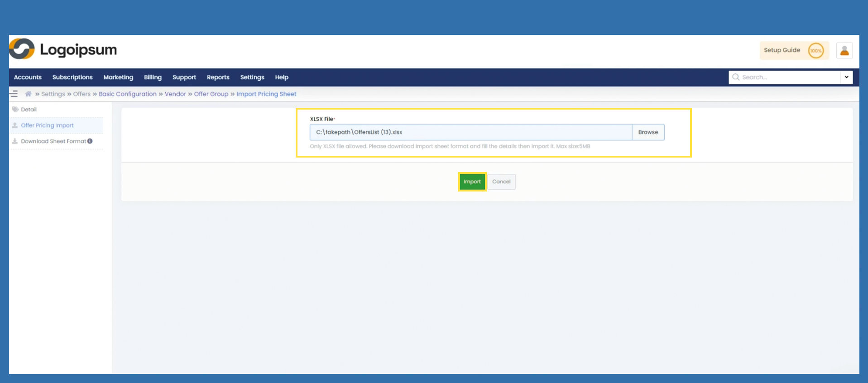The width and height of the screenshot is (868, 383).
Task: Click the search magnifier icon
Action: [736, 77]
